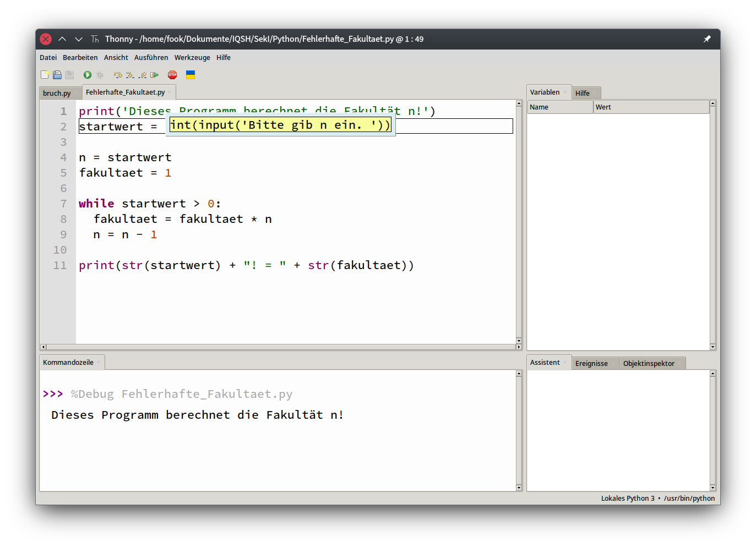Open the Bearbeiten menu
Viewport: 756px width, 547px height.
[x=80, y=58]
